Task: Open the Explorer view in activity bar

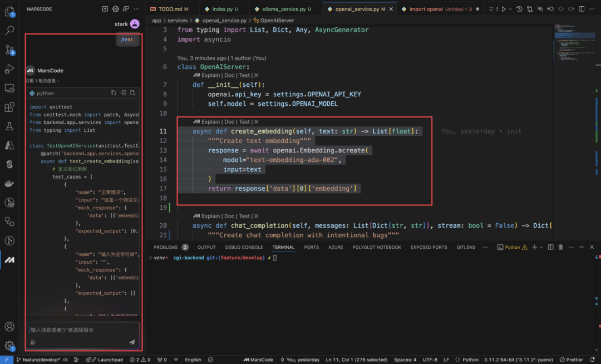Action: coord(9,12)
